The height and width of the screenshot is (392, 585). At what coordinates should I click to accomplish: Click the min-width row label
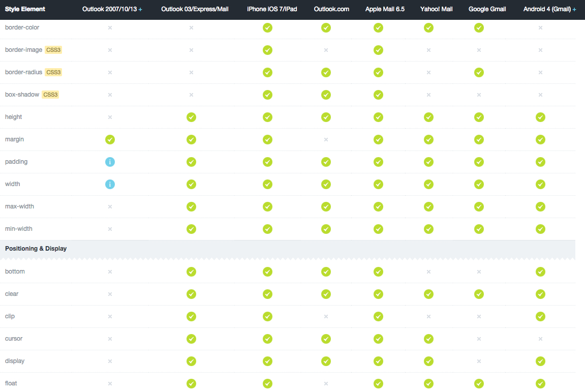tap(19, 229)
